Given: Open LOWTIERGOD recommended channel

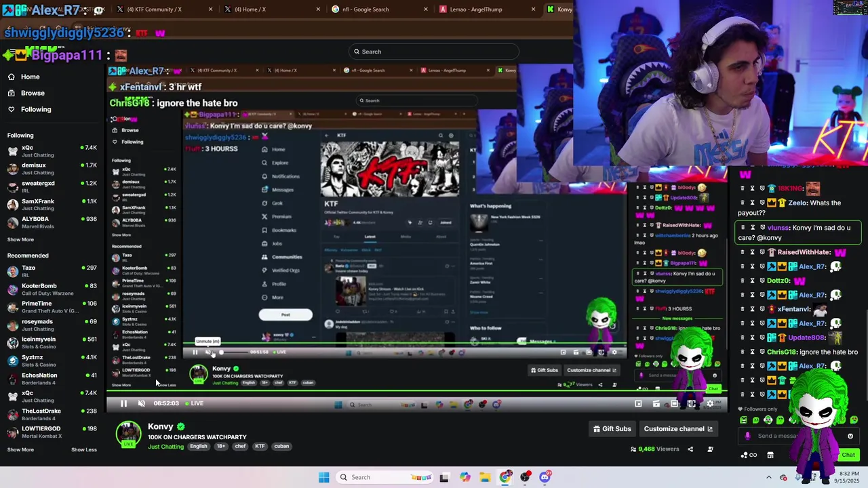Looking at the screenshot, I should (52, 432).
